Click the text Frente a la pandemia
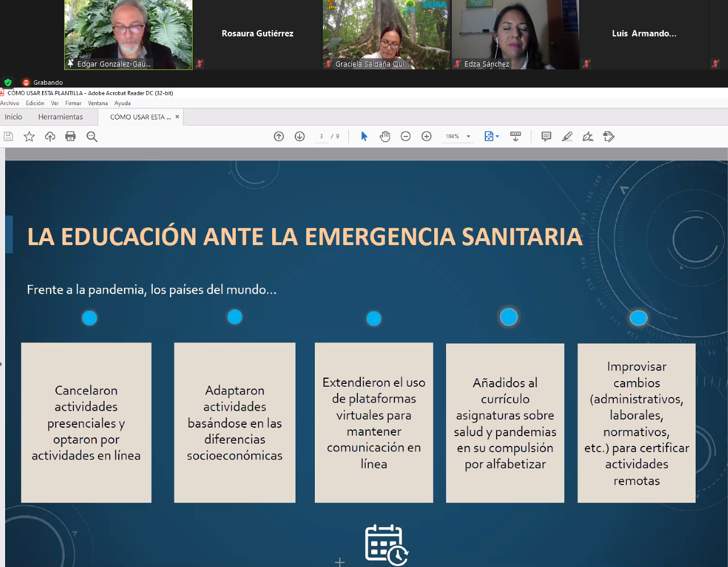This screenshot has height=567, width=728. tap(152, 289)
